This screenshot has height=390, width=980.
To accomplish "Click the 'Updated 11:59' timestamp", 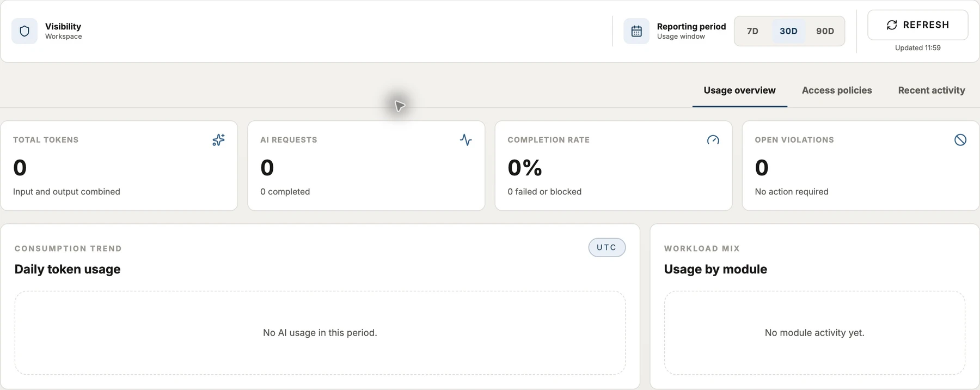I will tap(918, 48).
